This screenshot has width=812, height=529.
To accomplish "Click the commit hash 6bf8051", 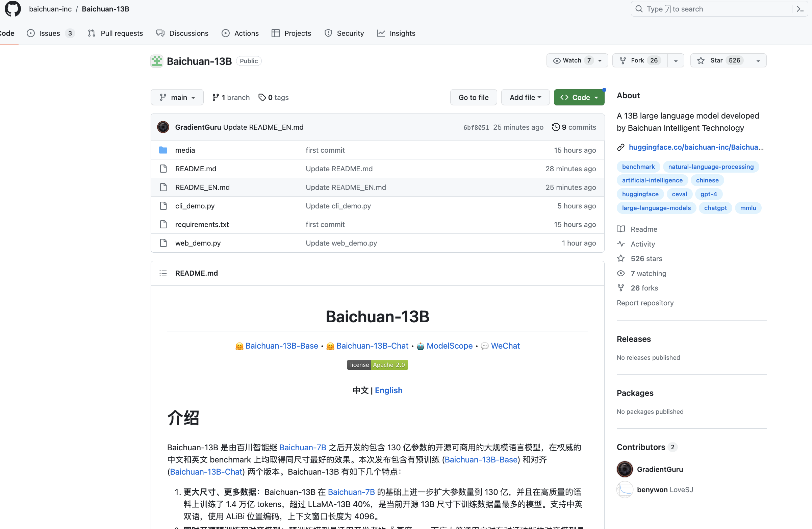I will pos(476,127).
